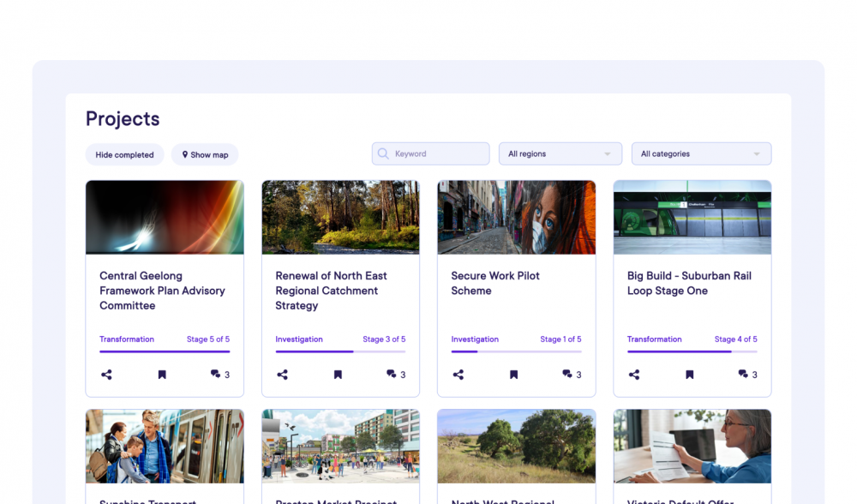Screen dimensions: 857x504
Task: Share the Secure Work Pilot Scheme project
Action: (x=458, y=375)
